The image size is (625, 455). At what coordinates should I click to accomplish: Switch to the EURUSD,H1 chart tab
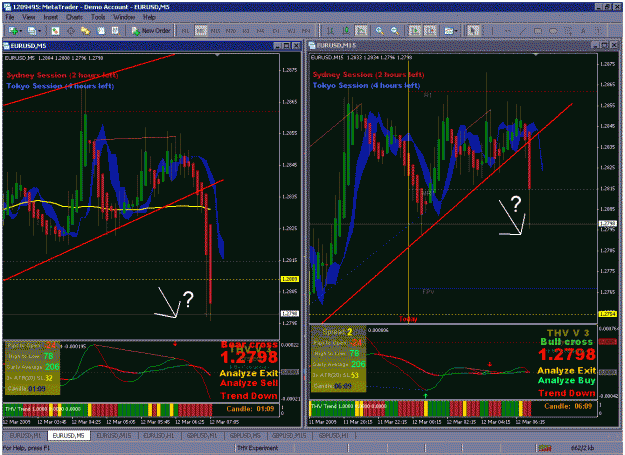(159, 436)
